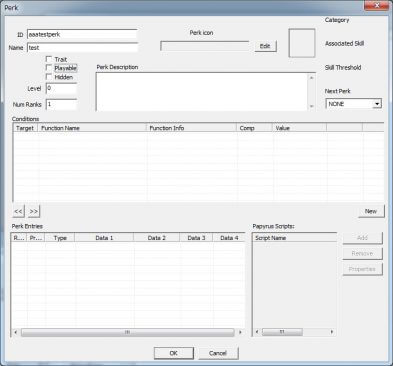
Task: Click New to add a condition
Action: tap(371, 211)
